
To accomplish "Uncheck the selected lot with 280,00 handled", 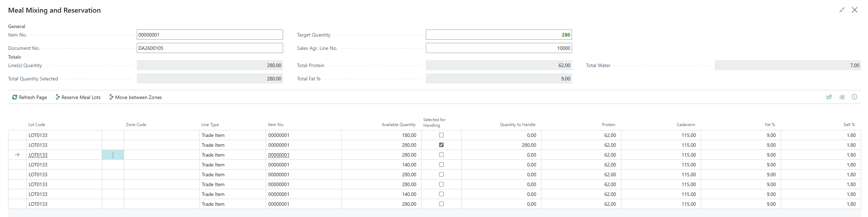I will (x=441, y=145).
